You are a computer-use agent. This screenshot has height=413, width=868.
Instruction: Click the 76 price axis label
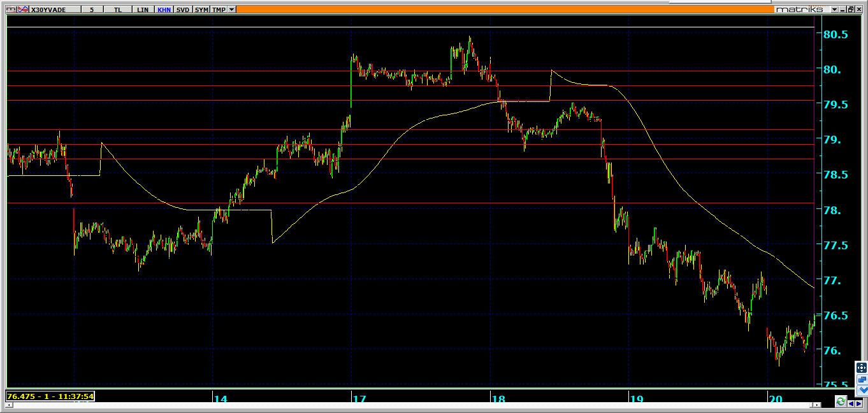[832, 351]
